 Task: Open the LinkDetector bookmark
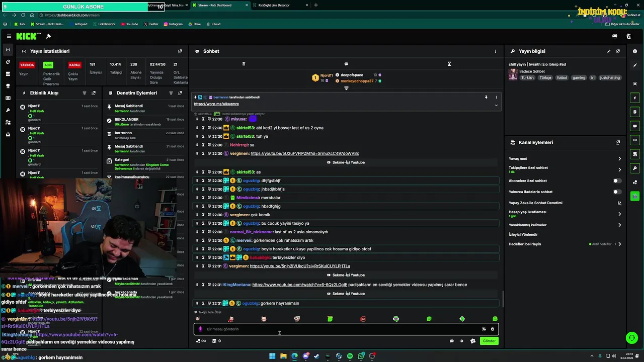[x=104, y=24]
